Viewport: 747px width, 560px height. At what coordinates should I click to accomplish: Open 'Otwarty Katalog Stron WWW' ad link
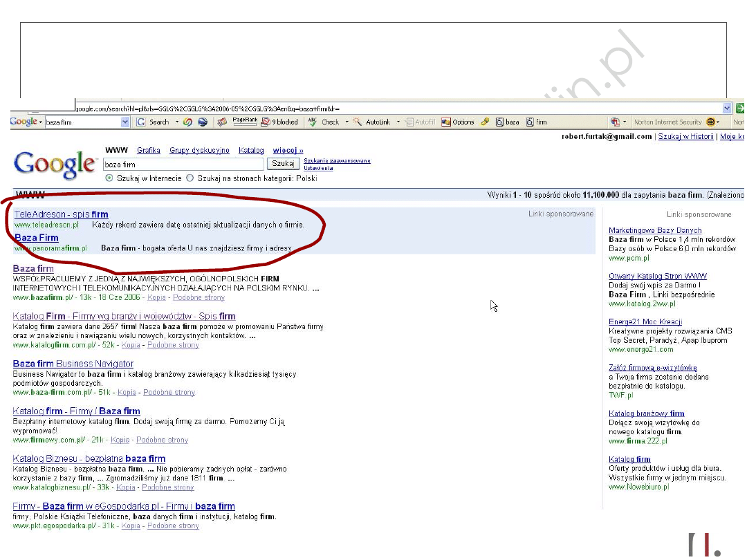[x=658, y=276]
